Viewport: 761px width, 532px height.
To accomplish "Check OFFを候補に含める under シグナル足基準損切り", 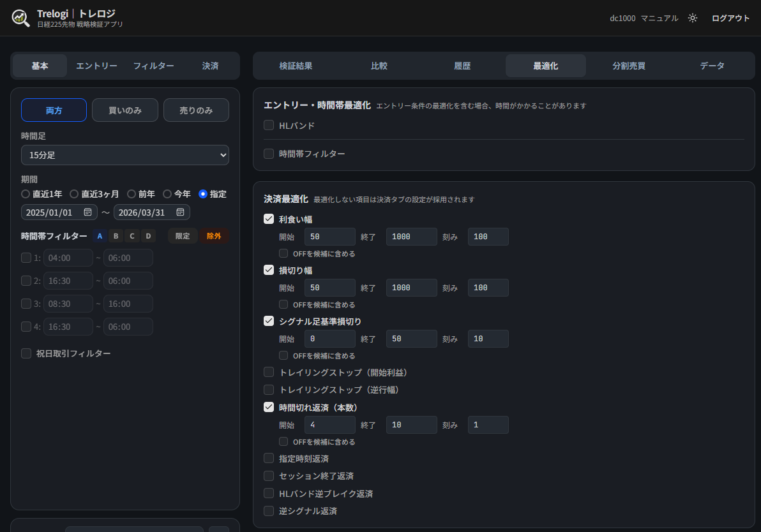I will pos(283,355).
